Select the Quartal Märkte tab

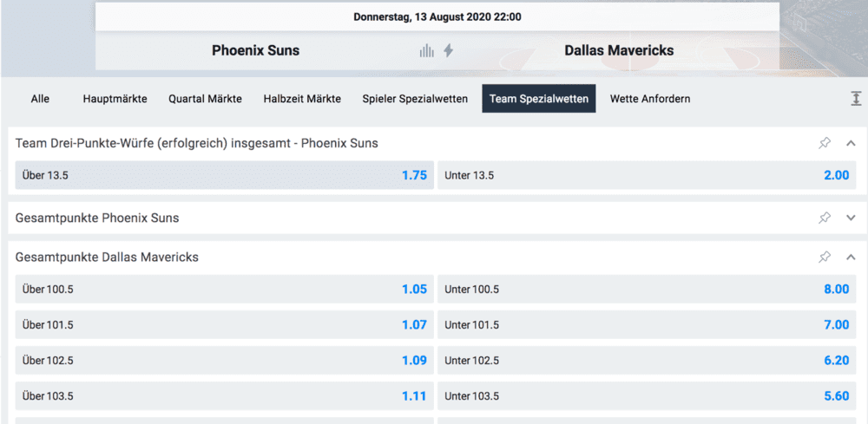click(206, 99)
